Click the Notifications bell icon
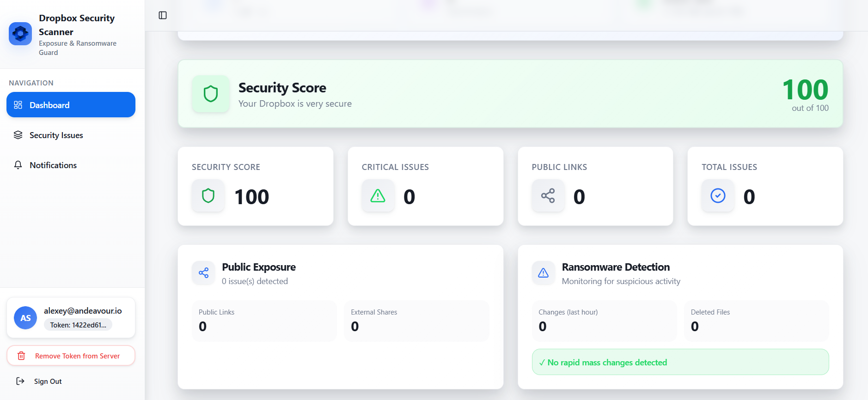 tap(18, 165)
